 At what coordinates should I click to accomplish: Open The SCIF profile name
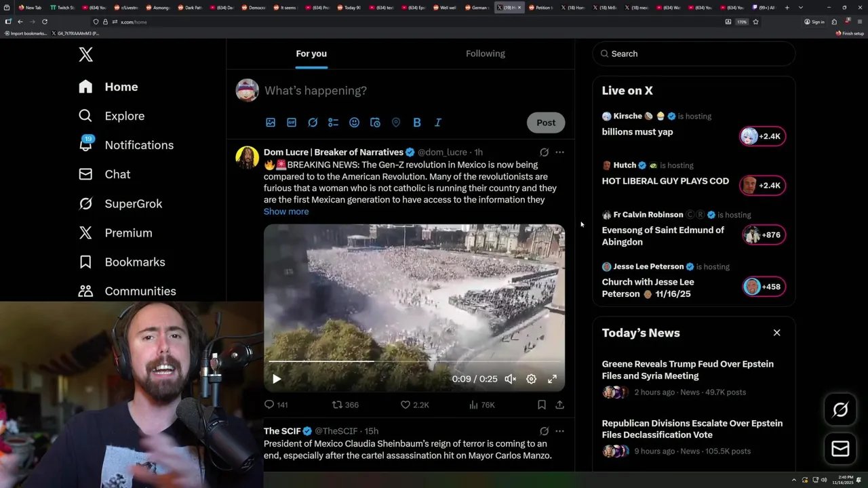coord(282,431)
